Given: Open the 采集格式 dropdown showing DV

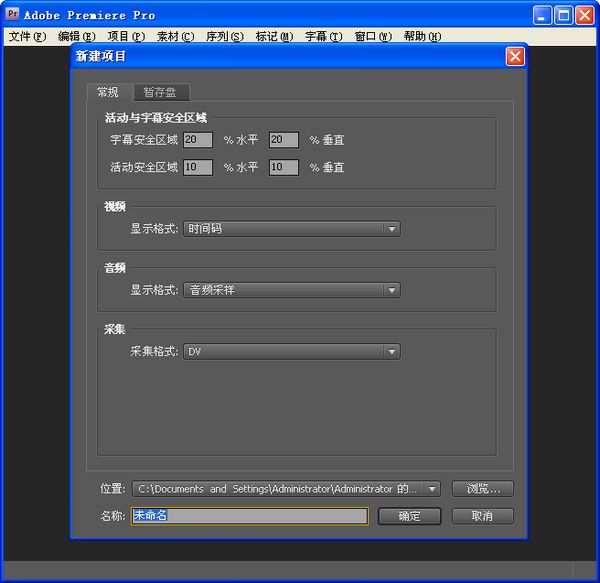Looking at the screenshot, I should tap(292, 352).
